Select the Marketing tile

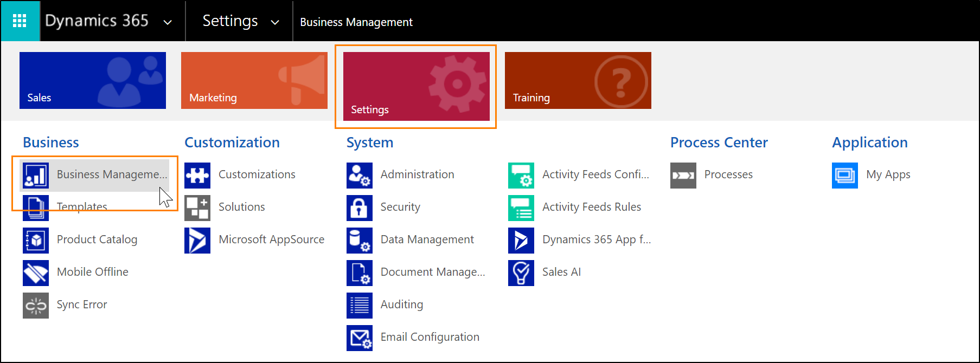(x=254, y=81)
